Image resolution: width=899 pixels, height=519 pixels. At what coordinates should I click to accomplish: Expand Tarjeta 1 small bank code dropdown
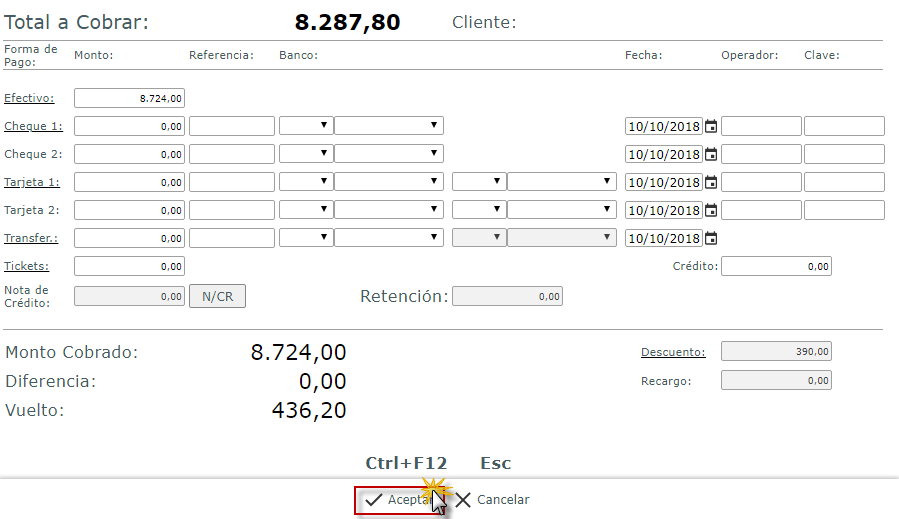pyautogui.click(x=306, y=182)
